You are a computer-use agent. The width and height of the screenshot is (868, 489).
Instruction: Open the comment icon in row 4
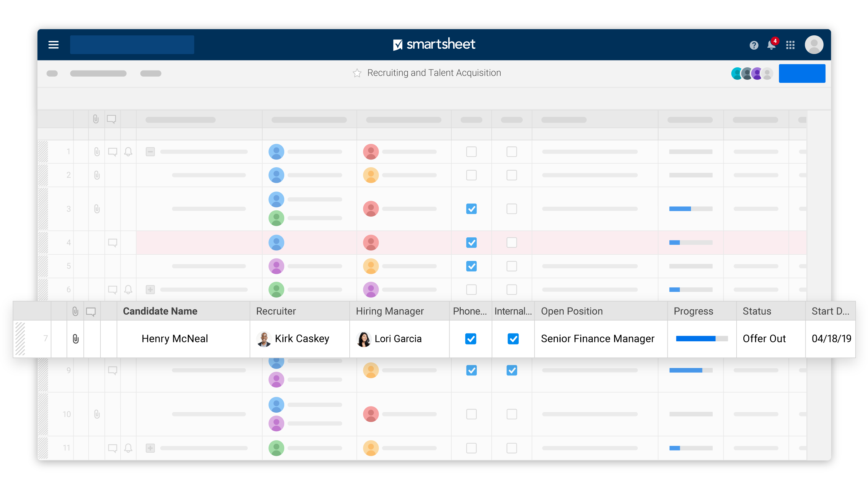click(113, 242)
